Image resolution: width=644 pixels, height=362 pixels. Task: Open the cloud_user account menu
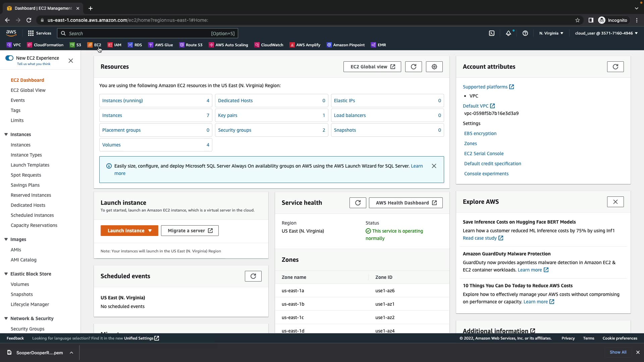(x=606, y=33)
